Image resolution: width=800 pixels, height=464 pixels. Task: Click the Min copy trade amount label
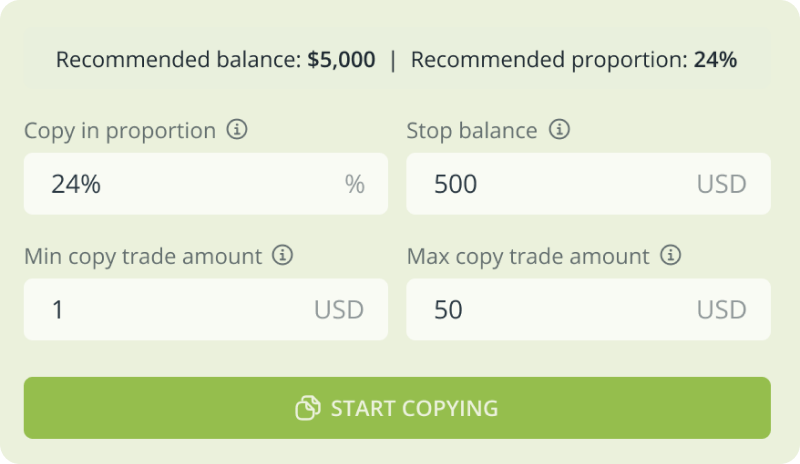[x=143, y=257]
